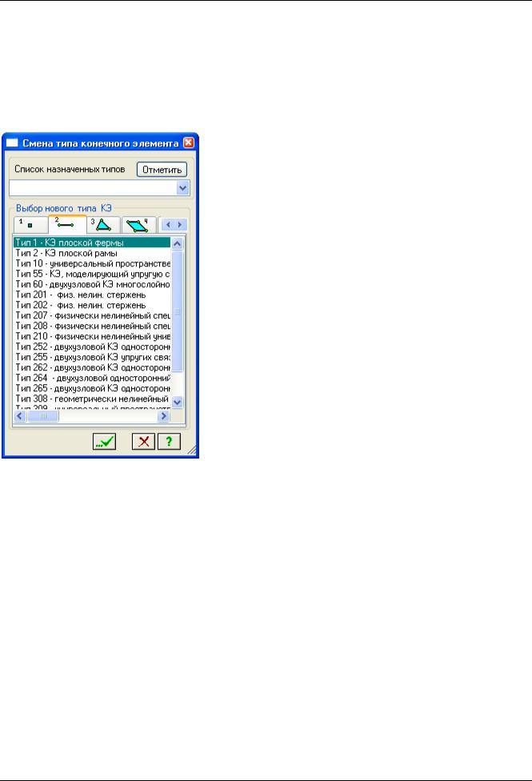532x781 pixels.
Task: Select Тип 265 двухузловой КЭ row
Action: click(92, 388)
